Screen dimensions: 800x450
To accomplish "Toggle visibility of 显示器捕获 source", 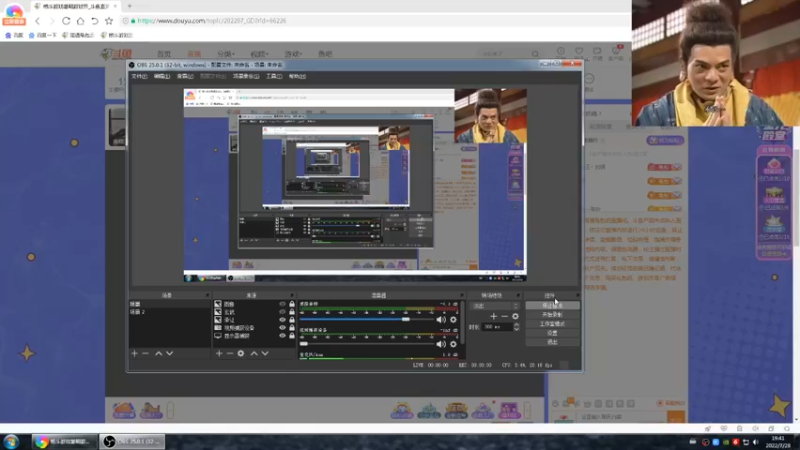I will pos(282,336).
